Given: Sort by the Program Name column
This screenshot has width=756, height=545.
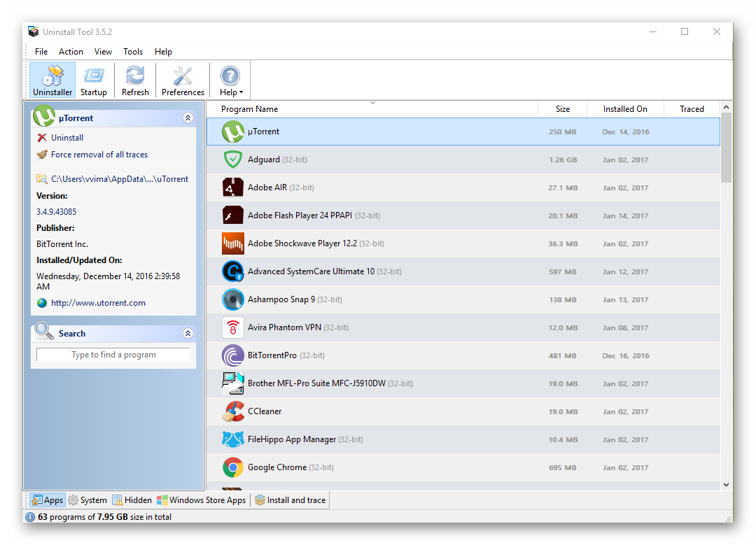Looking at the screenshot, I should point(372,109).
